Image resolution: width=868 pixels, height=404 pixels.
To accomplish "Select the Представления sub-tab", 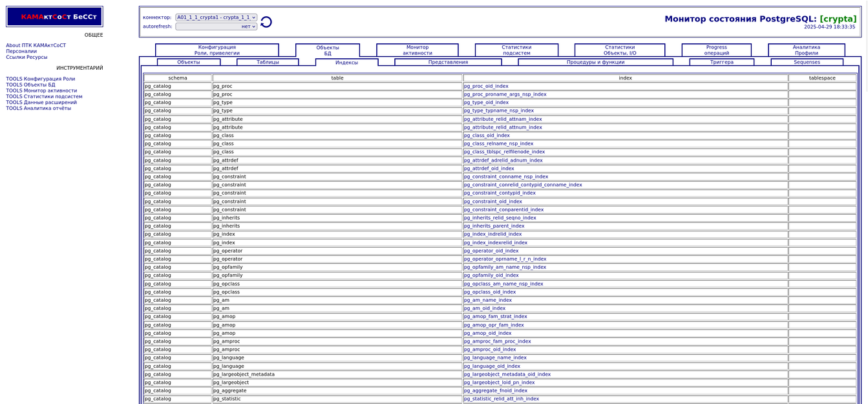I will coord(448,62).
